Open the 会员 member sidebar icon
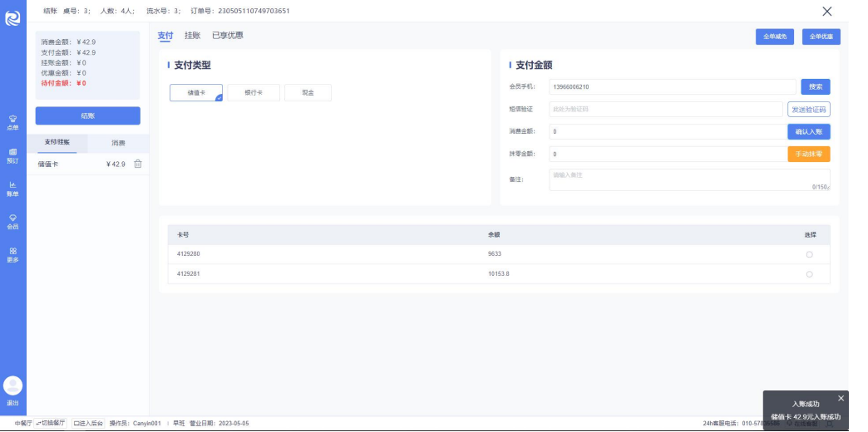 point(12,222)
